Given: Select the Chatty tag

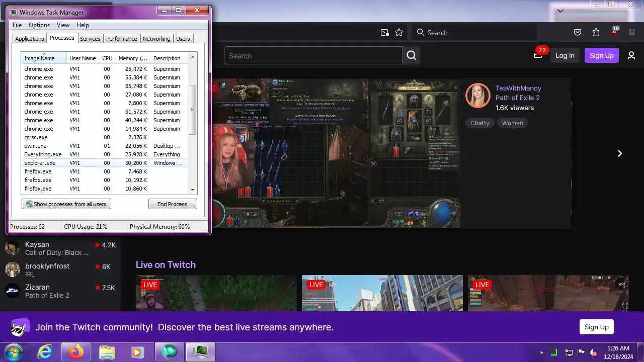Looking at the screenshot, I should tap(479, 123).
